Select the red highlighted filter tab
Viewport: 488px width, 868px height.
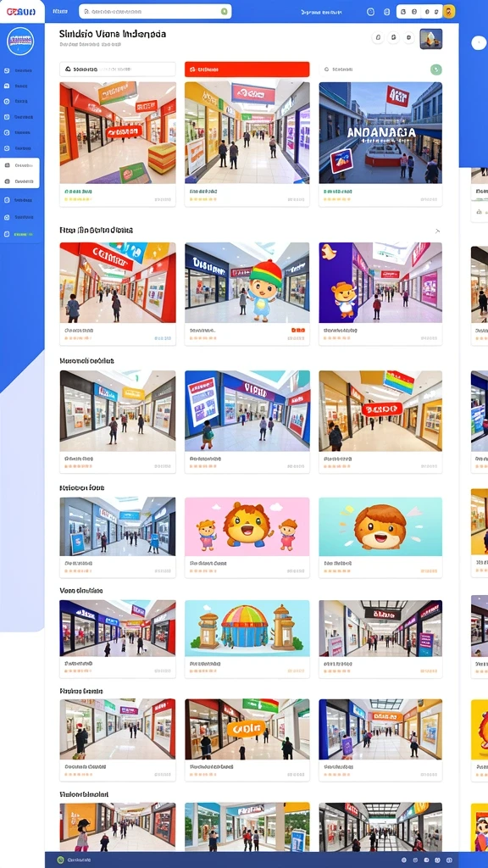coord(247,70)
